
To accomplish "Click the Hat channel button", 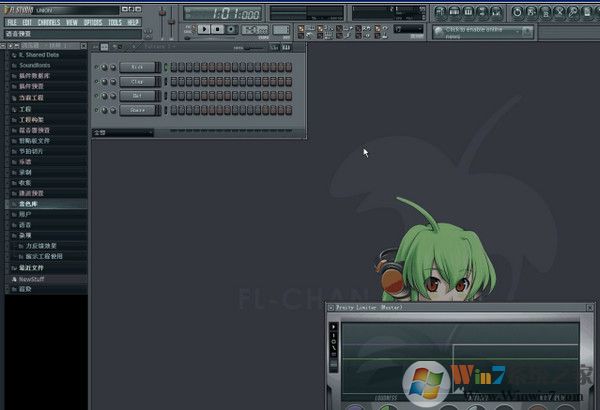I will (137, 96).
